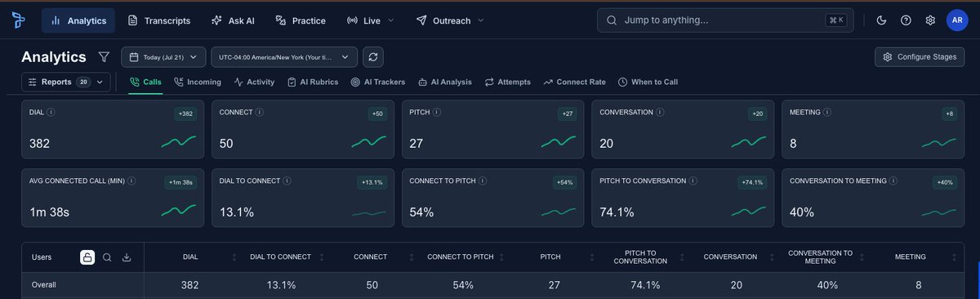Toggle dark mode with the moon icon
Image resolution: width=980 pixels, height=299 pixels.
point(881,20)
